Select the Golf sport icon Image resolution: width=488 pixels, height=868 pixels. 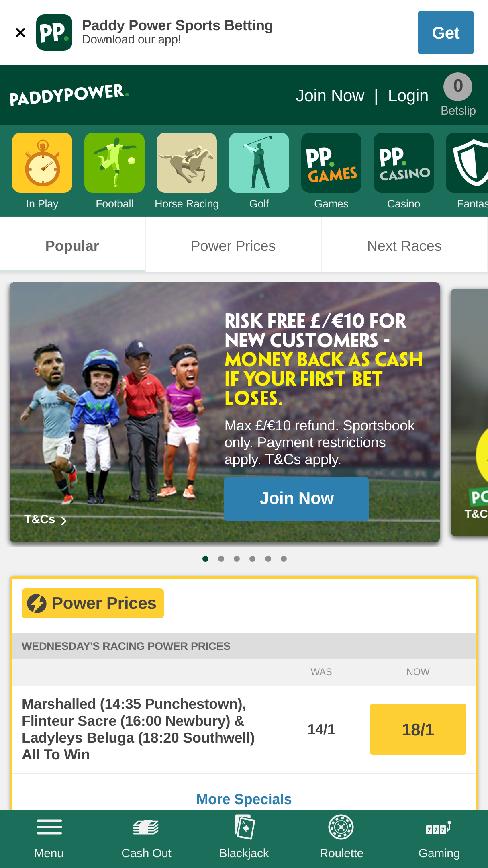(x=259, y=163)
